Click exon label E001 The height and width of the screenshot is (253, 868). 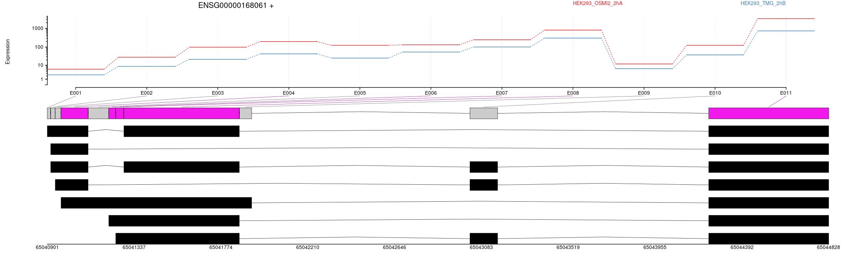[x=76, y=93]
